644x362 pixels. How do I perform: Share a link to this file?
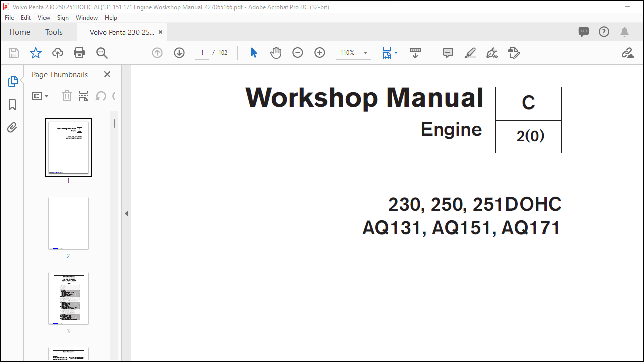[x=627, y=53]
